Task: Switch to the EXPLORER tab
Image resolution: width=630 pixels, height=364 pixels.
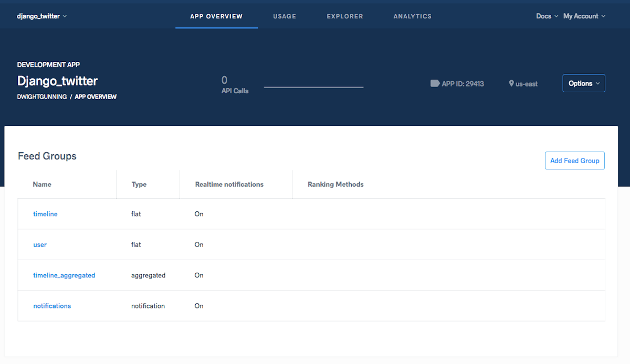Action: point(345,16)
